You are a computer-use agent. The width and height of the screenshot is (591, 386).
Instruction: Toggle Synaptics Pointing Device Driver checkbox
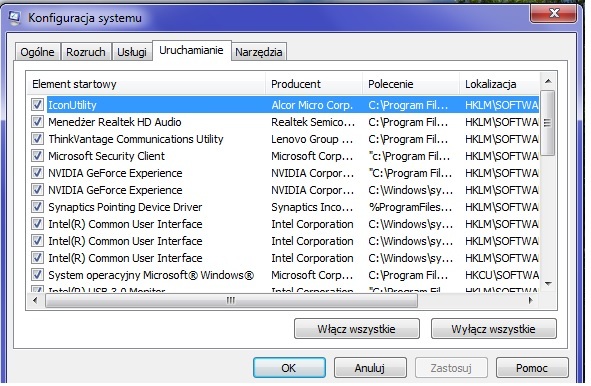37,206
